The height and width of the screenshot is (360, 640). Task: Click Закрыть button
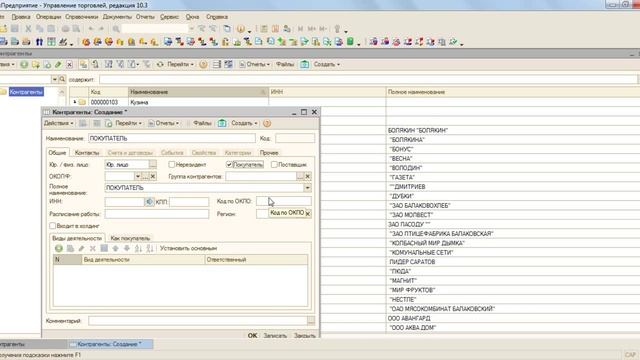click(x=304, y=335)
